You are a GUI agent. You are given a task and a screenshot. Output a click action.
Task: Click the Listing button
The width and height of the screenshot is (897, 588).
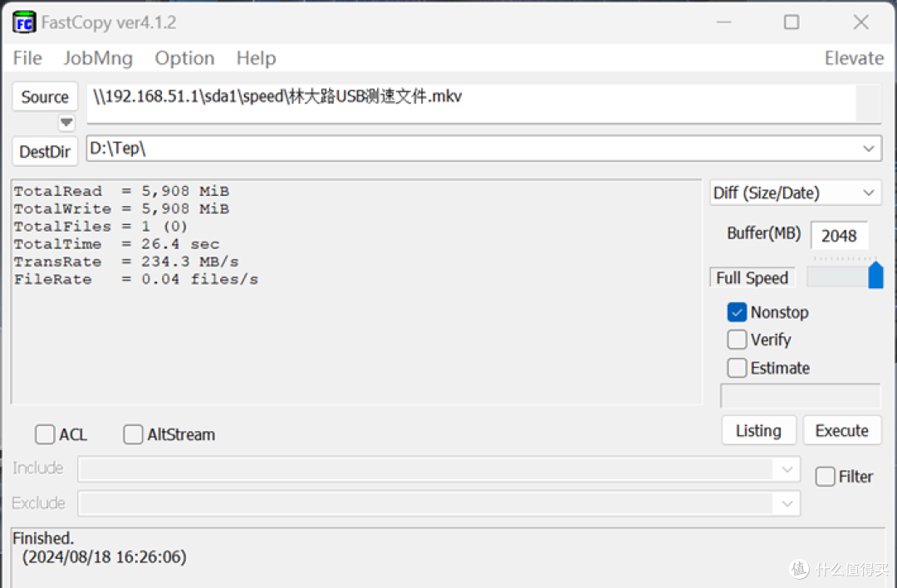coord(758,430)
